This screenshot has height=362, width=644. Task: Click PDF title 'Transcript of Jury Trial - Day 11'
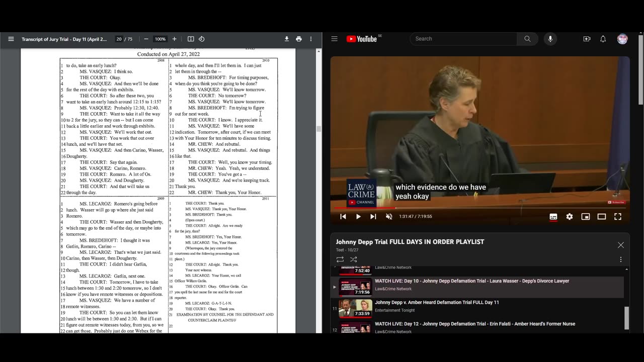(64, 39)
